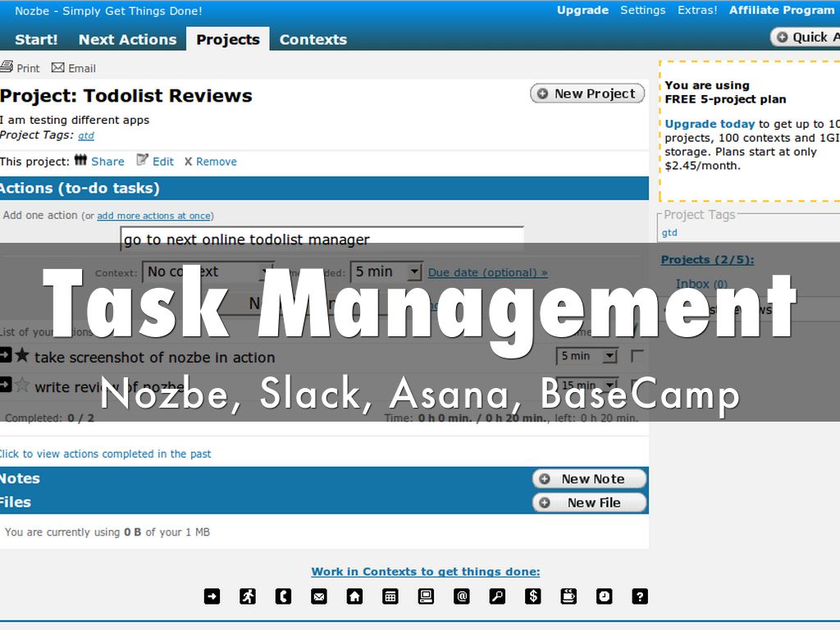The width and height of the screenshot is (840, 630).
Task: Click the phone context icon
Action: point(283,597)
